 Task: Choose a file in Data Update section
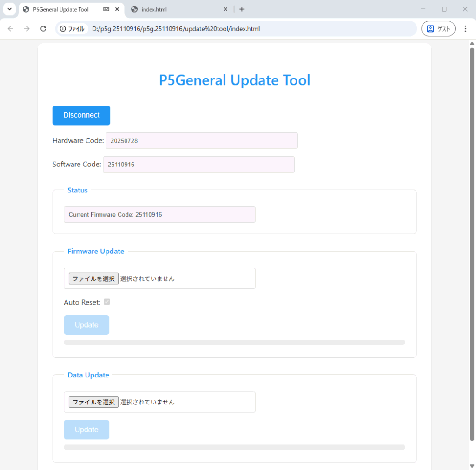click(93, 402)
